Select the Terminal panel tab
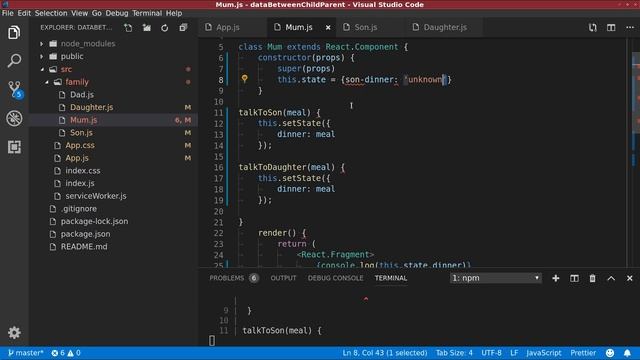Viewport: 640px width, 360px height. point(391,278)
